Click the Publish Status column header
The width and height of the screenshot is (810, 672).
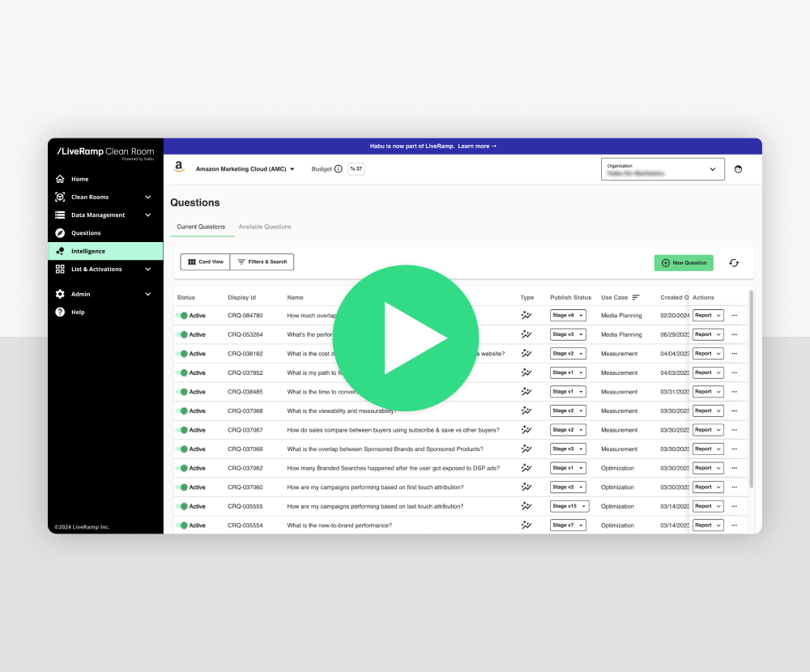[x=571, y=297]
